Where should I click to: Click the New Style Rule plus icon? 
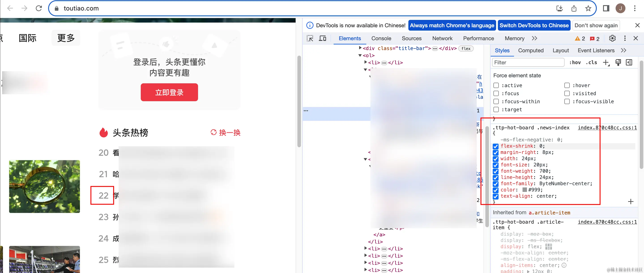(x=606, y=62)
